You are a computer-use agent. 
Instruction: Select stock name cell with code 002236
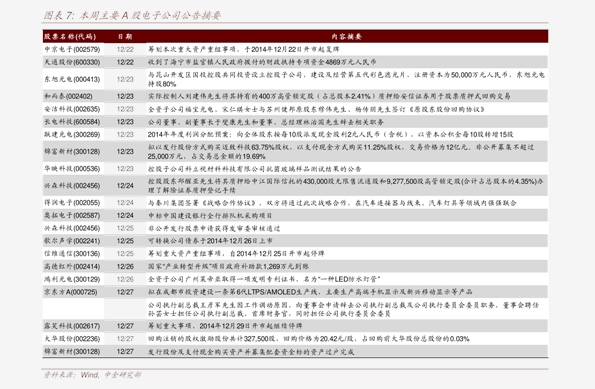tap(72, 339)
